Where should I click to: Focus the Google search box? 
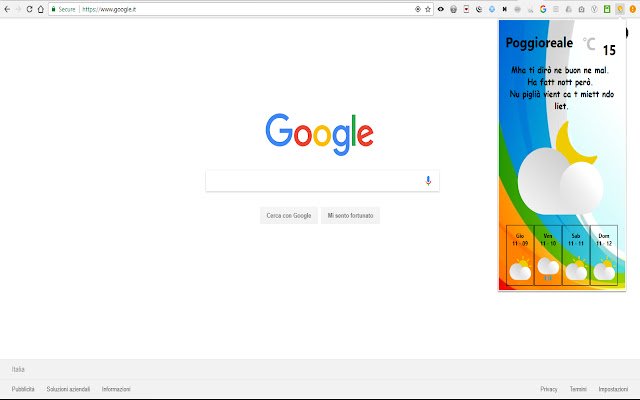tap(322, 180)
